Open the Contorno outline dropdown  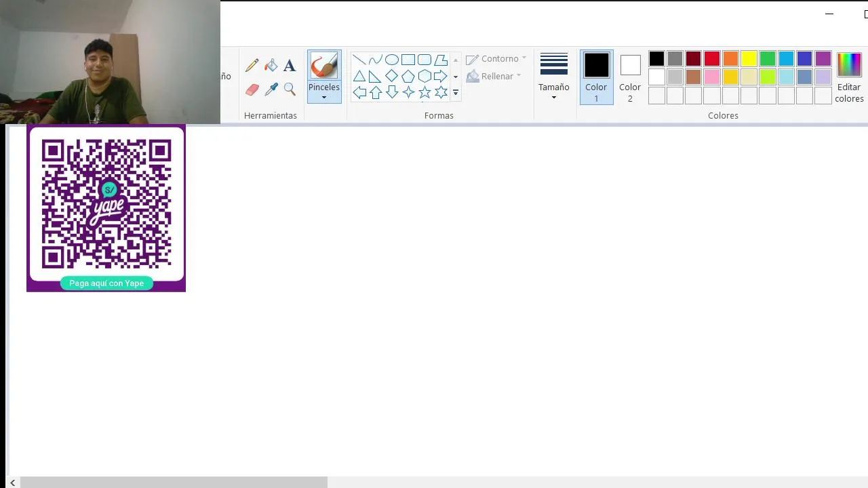[496, 59]
